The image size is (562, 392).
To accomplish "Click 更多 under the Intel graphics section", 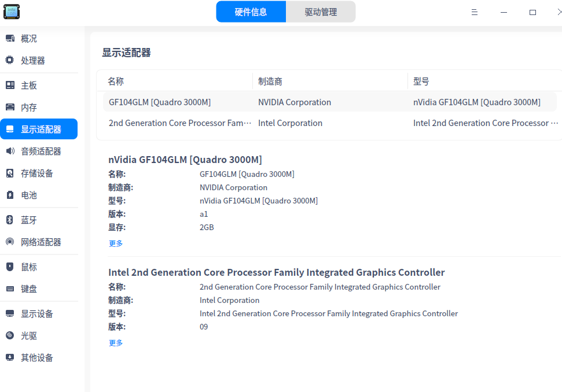I will (x=116, y=343).
